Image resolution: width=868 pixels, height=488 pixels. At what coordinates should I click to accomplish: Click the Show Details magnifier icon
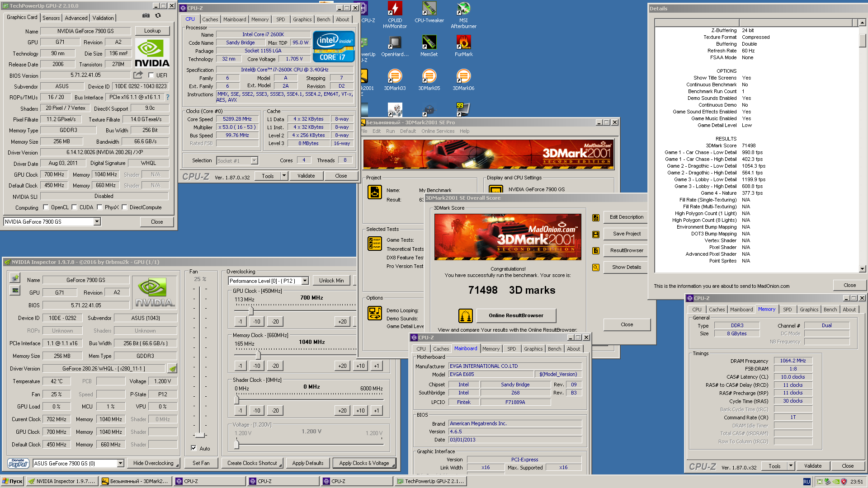(596, 267)
